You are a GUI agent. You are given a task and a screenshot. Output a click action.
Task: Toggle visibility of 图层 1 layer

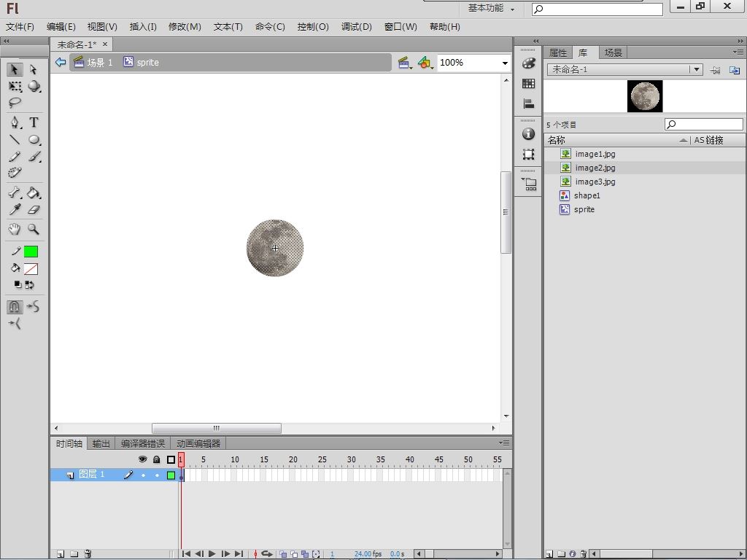point(143,475)
